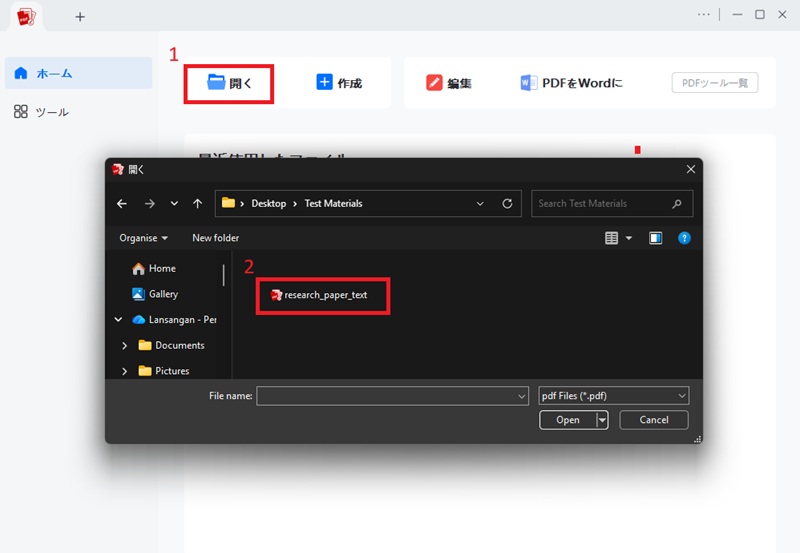Image resolution: width=800 pixels, height=553 pixels.
Task: Select the research_paper_text PDF file
Action: [x=319, y=295]
